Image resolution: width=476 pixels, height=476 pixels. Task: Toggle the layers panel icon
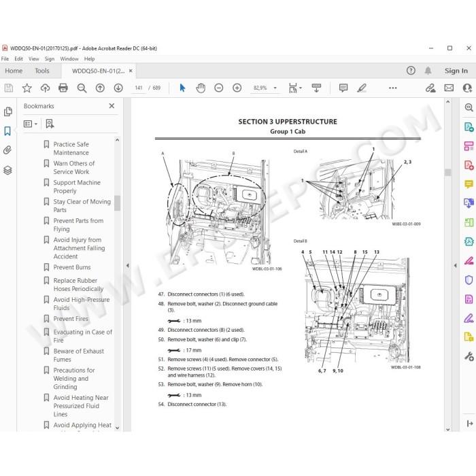tap(7, 170)
